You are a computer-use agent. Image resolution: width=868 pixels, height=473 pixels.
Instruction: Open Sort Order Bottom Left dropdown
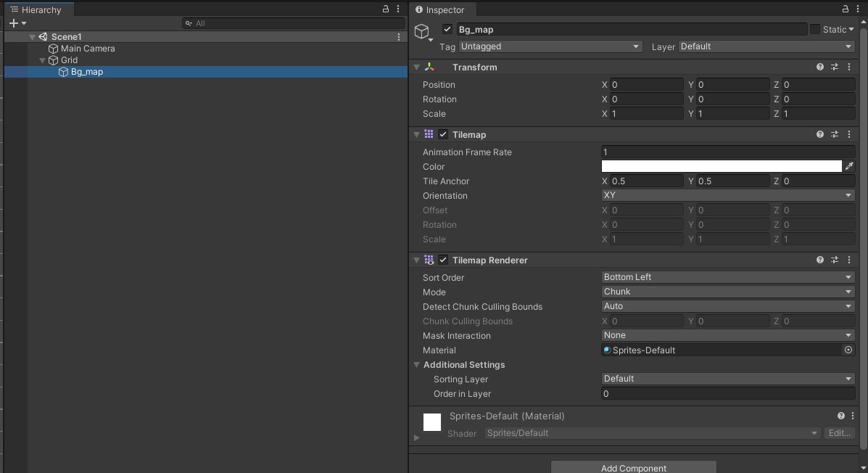tap(728, 277)
